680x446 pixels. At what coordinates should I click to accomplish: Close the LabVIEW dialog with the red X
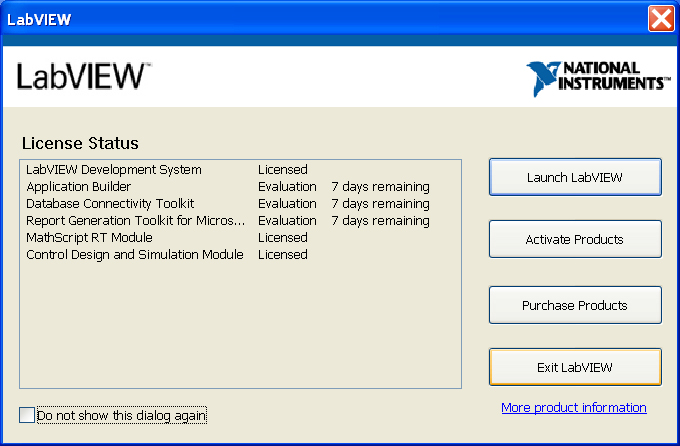pyautogui.click(x=660, y=18)
